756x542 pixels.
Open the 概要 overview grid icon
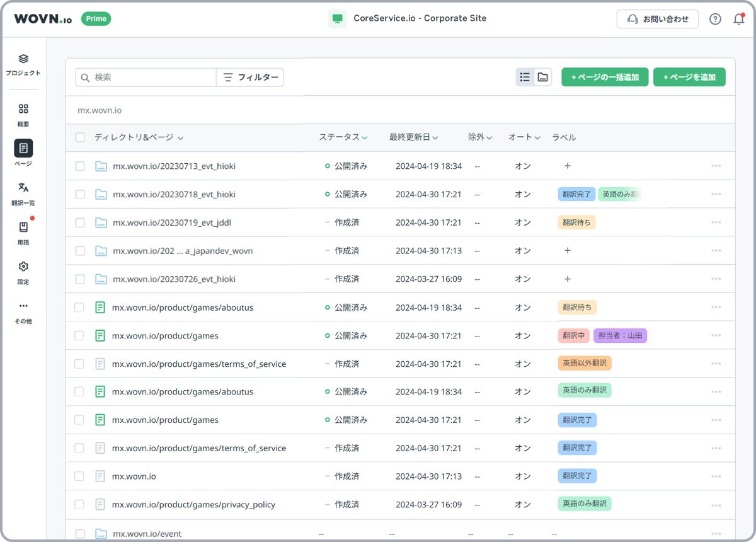pyautogui.click(x=23, y=109)
